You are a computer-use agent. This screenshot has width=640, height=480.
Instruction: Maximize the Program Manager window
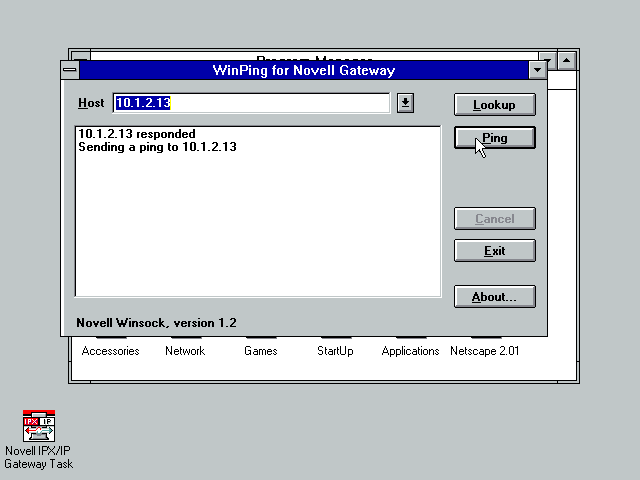click(x=566, y=61)
